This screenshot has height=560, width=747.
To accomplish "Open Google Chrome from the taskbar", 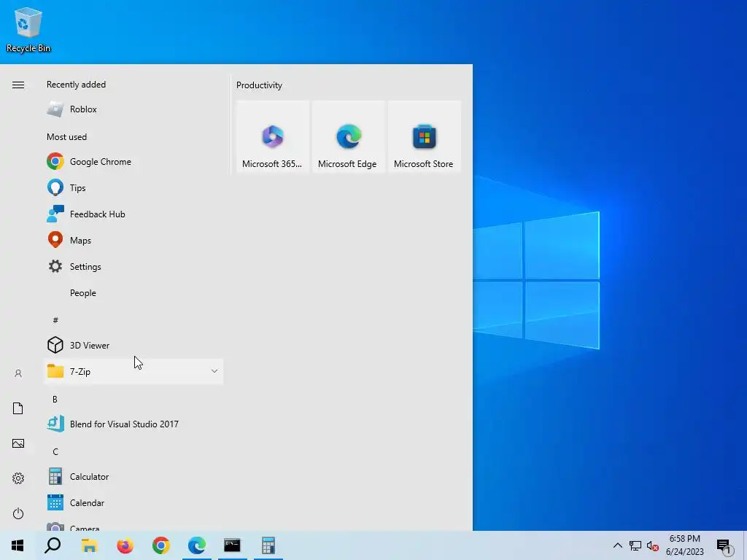I will click(161, 545).
